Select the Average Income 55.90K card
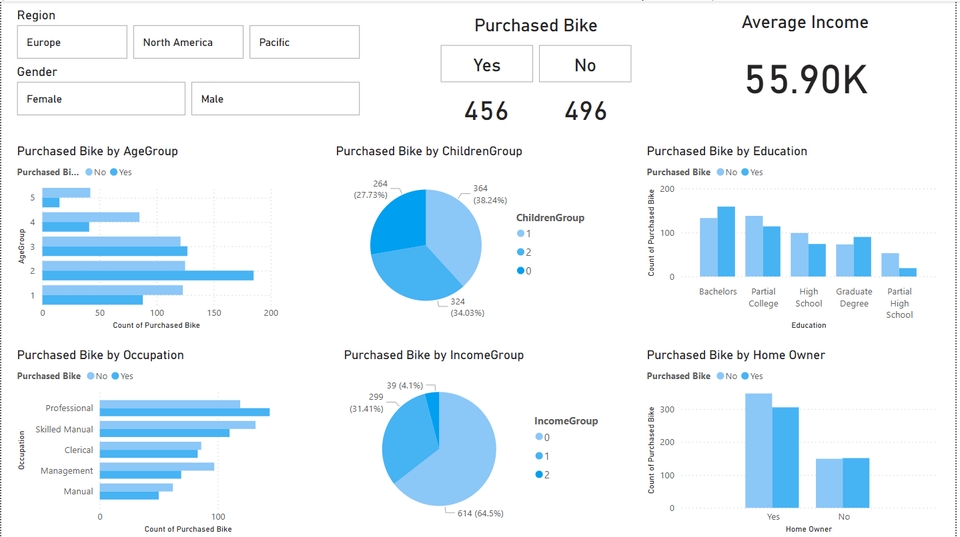Viewport: 960px width, 537px height. tap(806, 80)
